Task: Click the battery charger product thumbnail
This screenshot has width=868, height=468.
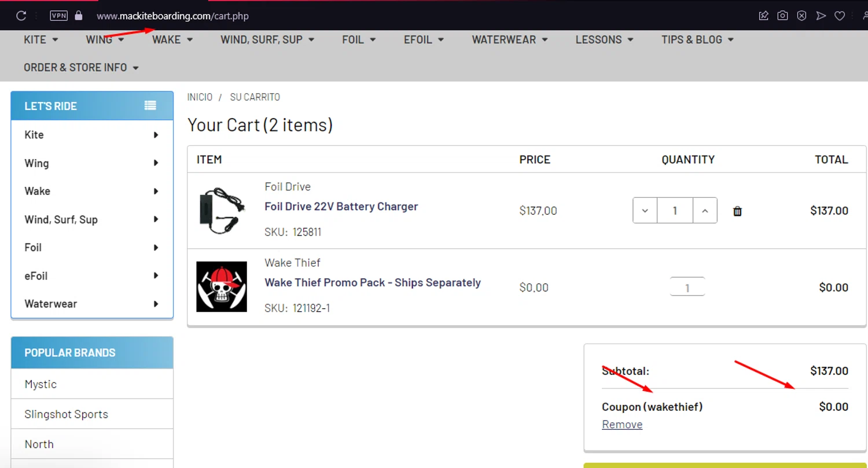Action: point(222,211)
